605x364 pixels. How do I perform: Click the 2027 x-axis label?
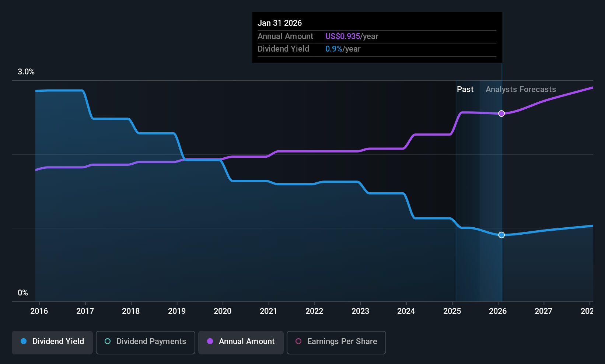pos(543,311)
